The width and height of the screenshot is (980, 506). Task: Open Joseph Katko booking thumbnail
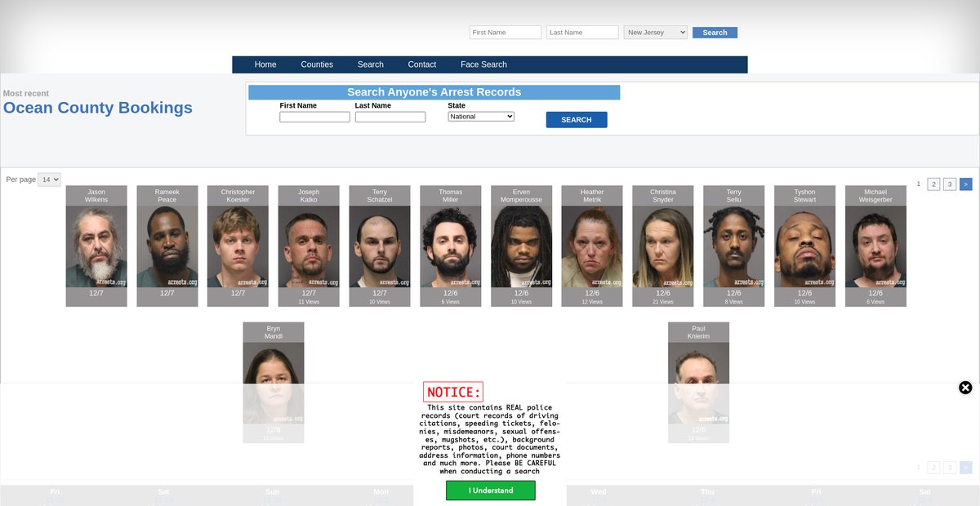pos(309,246)
